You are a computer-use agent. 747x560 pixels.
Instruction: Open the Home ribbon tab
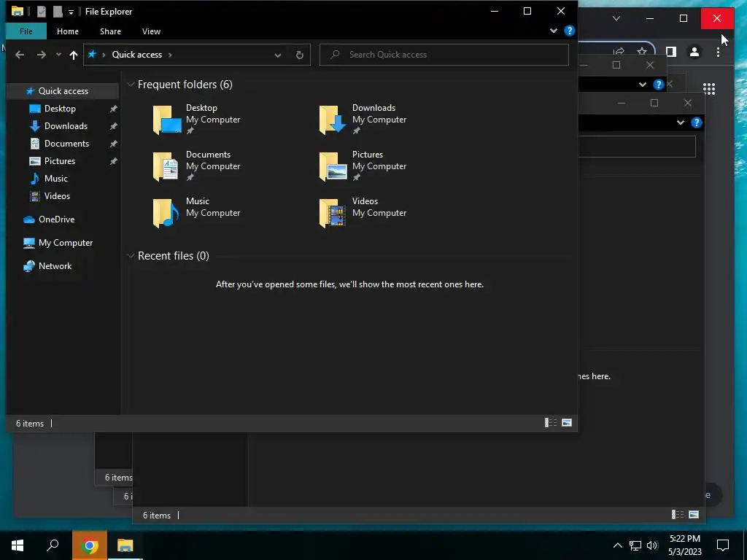tap(68, 31)
